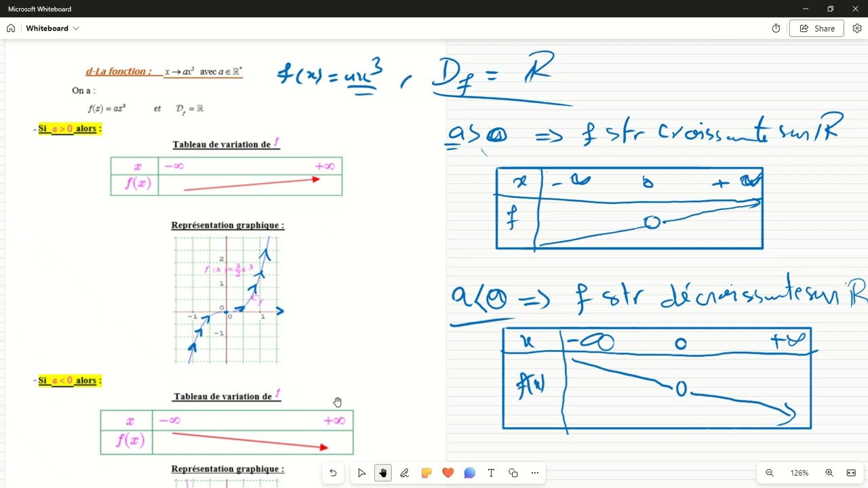Click the Undo arrow button
The image size is (868, 488).
pyautogui.click(x=333, y=473)
